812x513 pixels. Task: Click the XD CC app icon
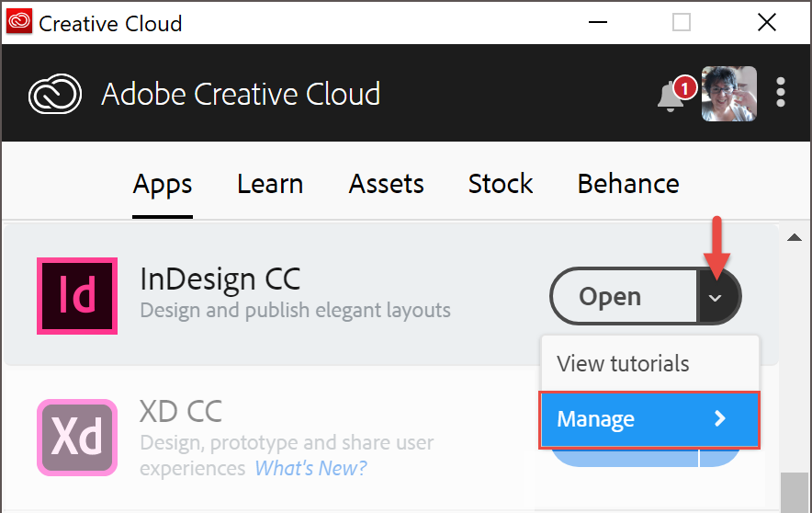[x=77, y=437]
